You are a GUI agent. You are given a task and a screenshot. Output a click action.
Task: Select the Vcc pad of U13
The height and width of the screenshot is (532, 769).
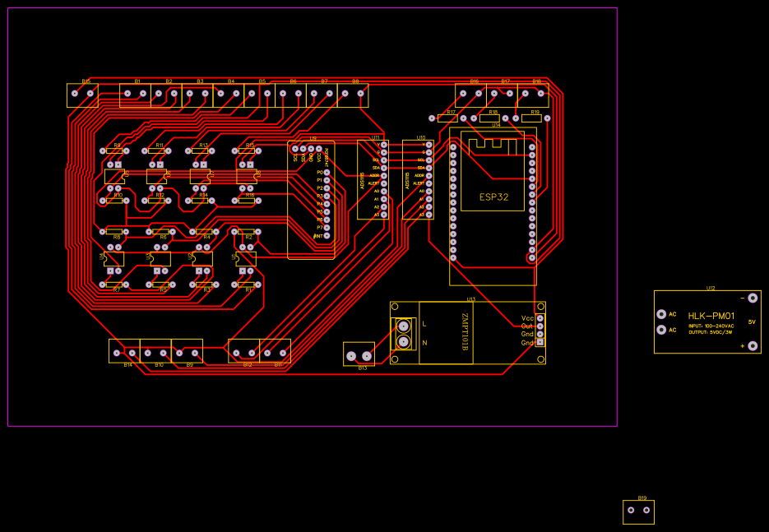coord(540,318)
